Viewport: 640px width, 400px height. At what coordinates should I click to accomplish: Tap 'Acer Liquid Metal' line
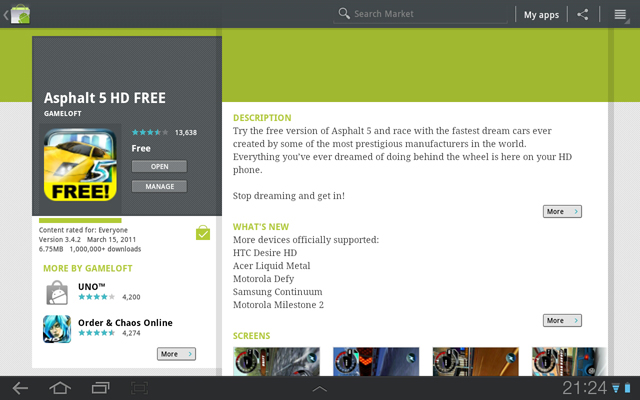(271, 266)
